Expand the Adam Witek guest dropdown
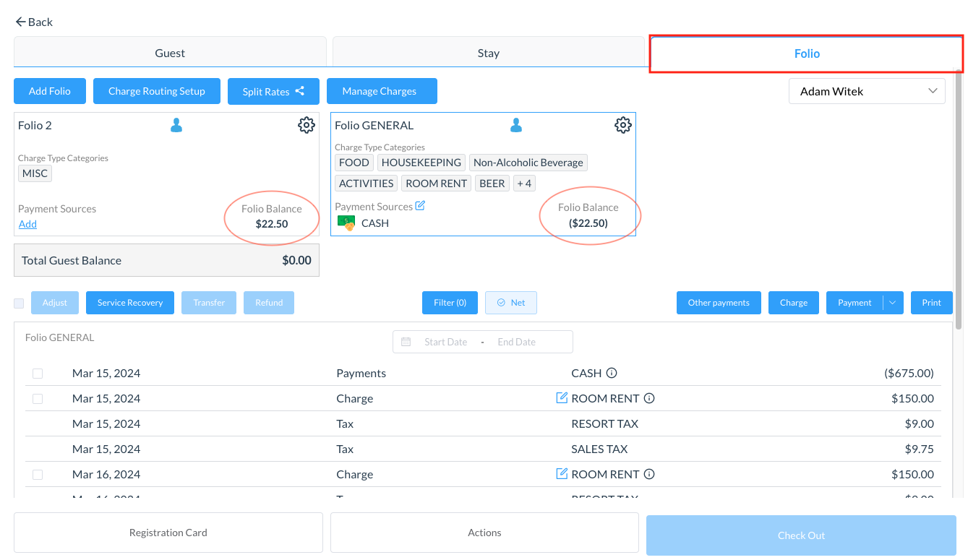Screen dimensions: 968x560 (866, 91)
